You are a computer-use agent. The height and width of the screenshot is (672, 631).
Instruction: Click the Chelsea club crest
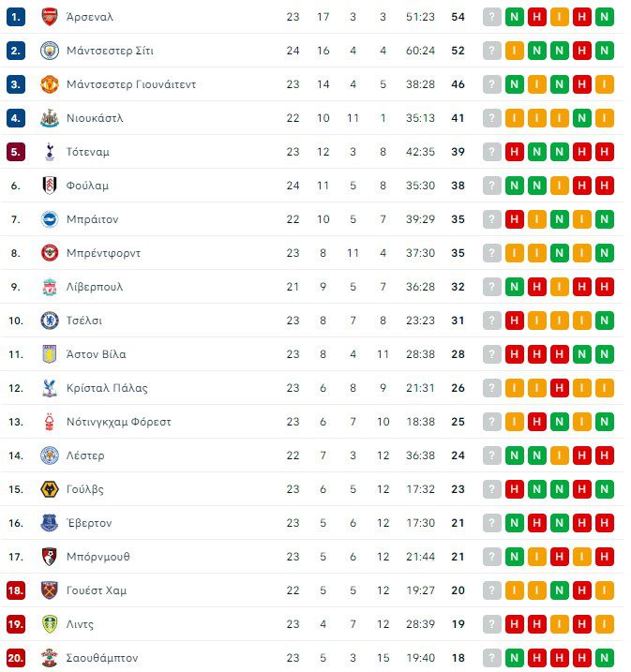50,321
